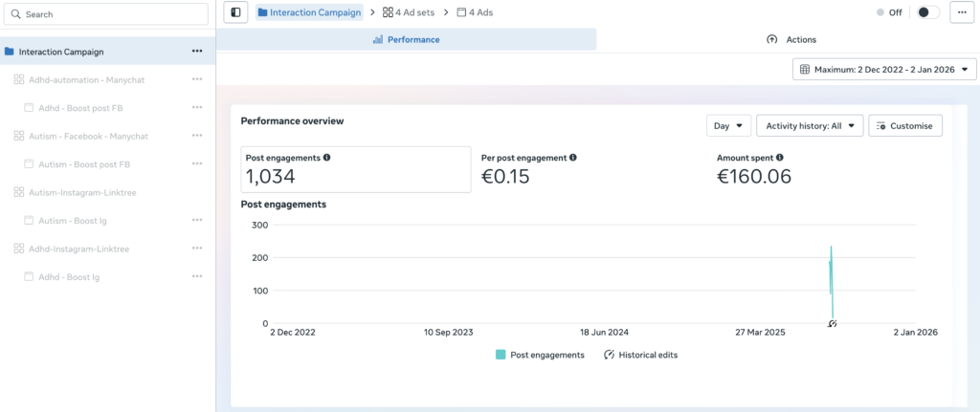Image resolution: width=980 pixels, height=412 pixels.
Task: Click the top-right three-dot menu button
Action: pos(962,11)
